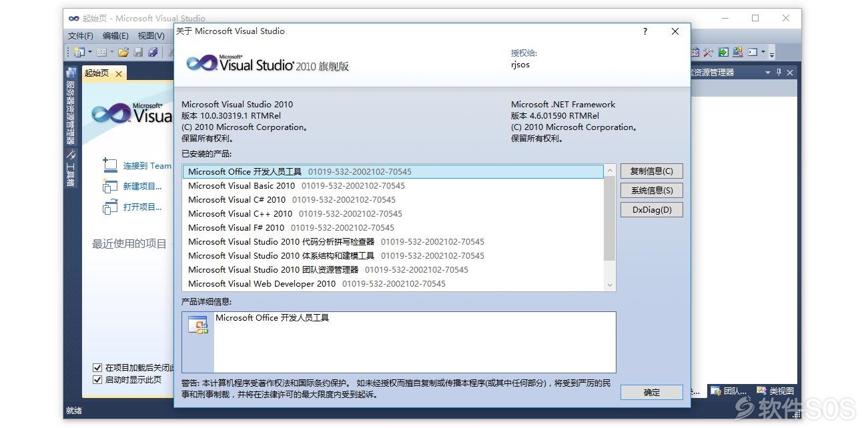The height and width of the screenshot is (428, 868).
Task: Select Visual Studio 2010 团队资源管理器 row
Action: click(x=392, y=269)
